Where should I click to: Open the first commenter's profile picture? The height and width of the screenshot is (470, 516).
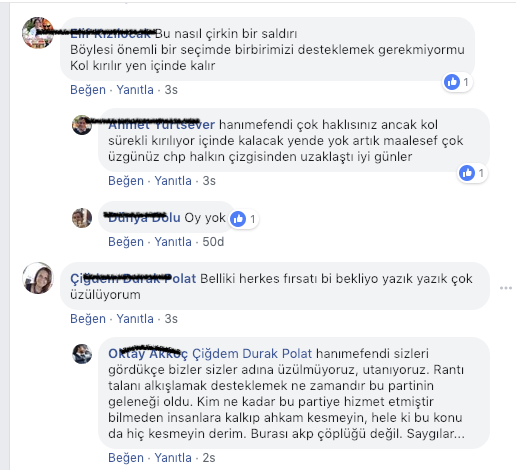tap(38, 33)
